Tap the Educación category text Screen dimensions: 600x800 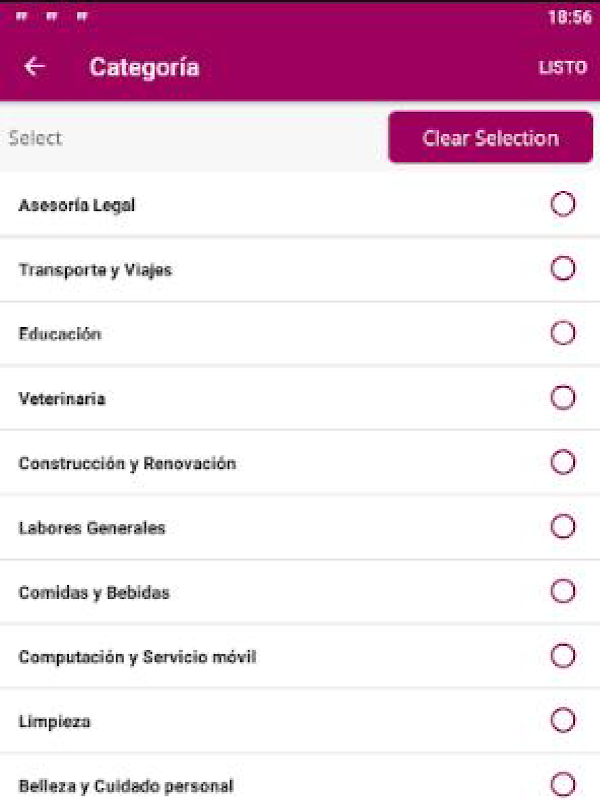60,334
